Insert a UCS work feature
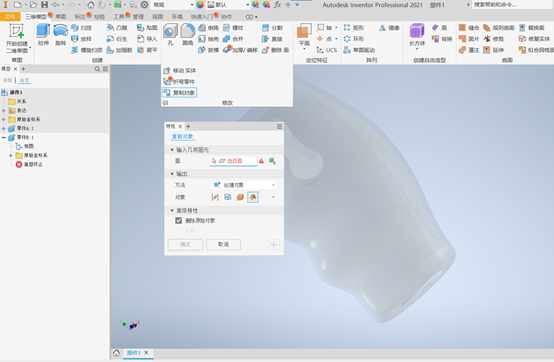Image resolution: width=554 pixels, height=362 pixels. (327, 50)
